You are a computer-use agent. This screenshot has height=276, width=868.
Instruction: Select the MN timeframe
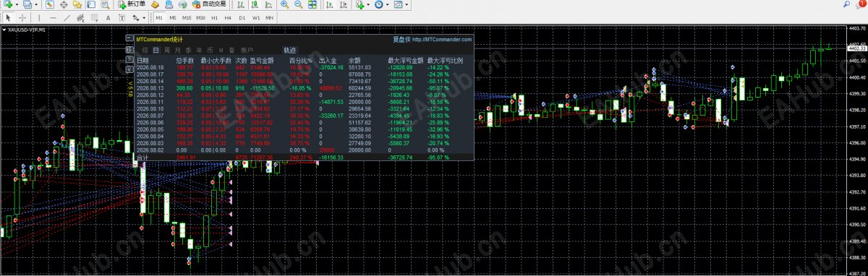(269, 17)
